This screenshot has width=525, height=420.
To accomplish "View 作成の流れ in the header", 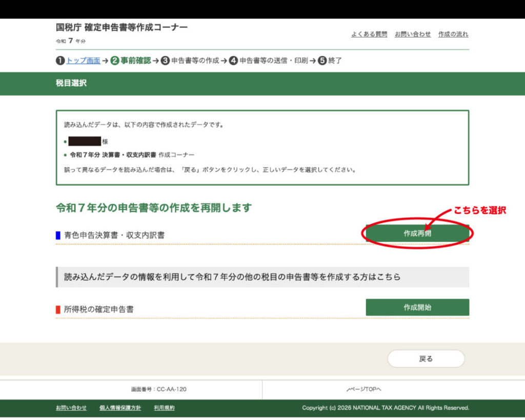I will point(453,34).
